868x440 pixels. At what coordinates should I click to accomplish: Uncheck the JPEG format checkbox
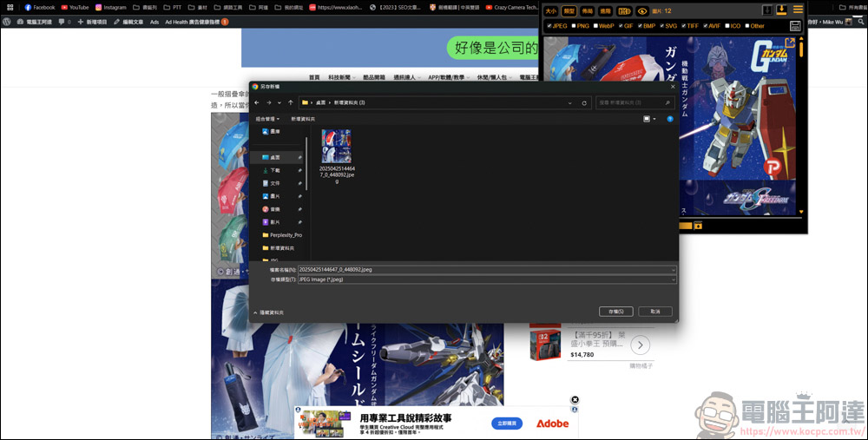[x=549, y=26]
